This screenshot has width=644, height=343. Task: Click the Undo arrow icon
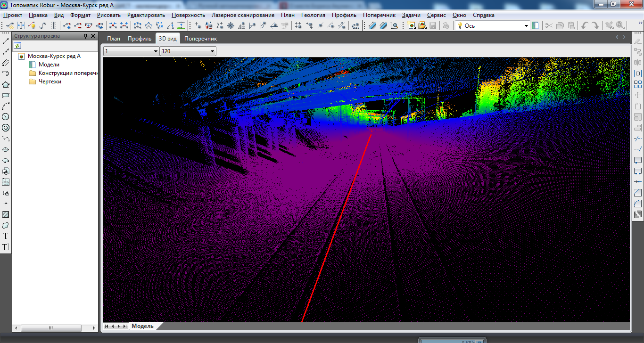click(585, 25)
